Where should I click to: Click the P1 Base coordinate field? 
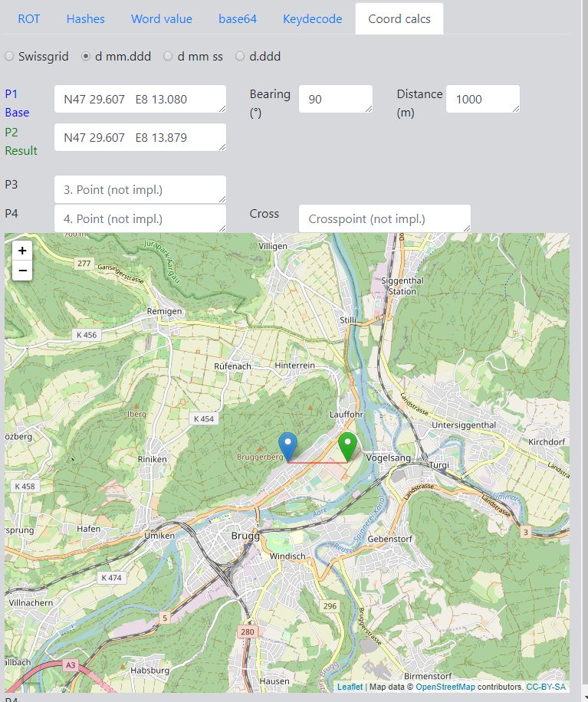[140, 99]
